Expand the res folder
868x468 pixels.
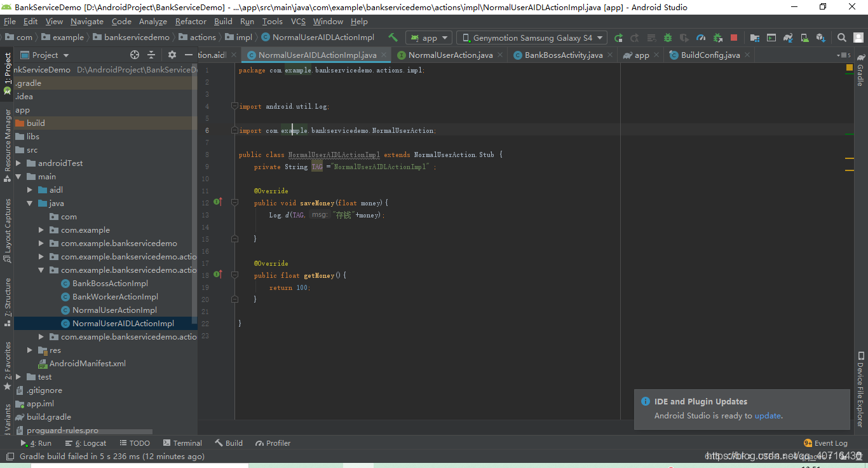(30, 350)
